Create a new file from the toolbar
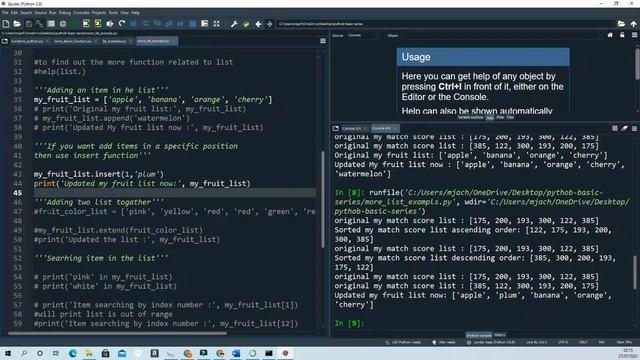Screen dimensions: 640x360 coord(6,24)
